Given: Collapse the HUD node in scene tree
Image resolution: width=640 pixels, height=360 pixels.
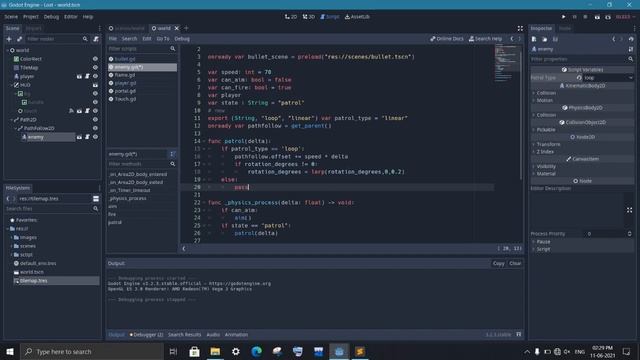Looking at the screenshot, I should tap(11, 85).
